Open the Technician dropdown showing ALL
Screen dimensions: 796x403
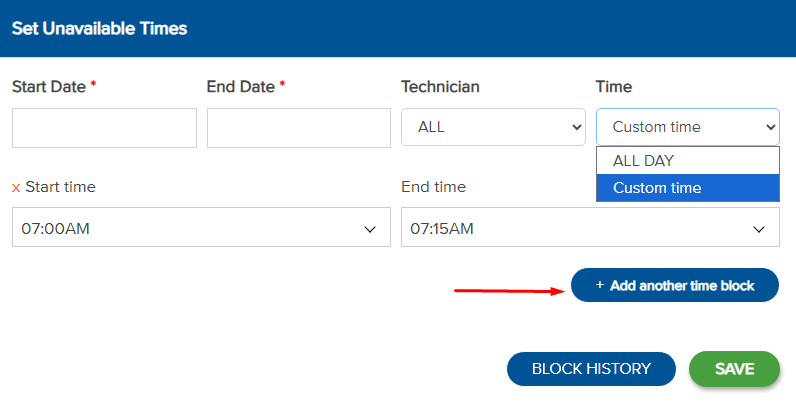[493, 127]
